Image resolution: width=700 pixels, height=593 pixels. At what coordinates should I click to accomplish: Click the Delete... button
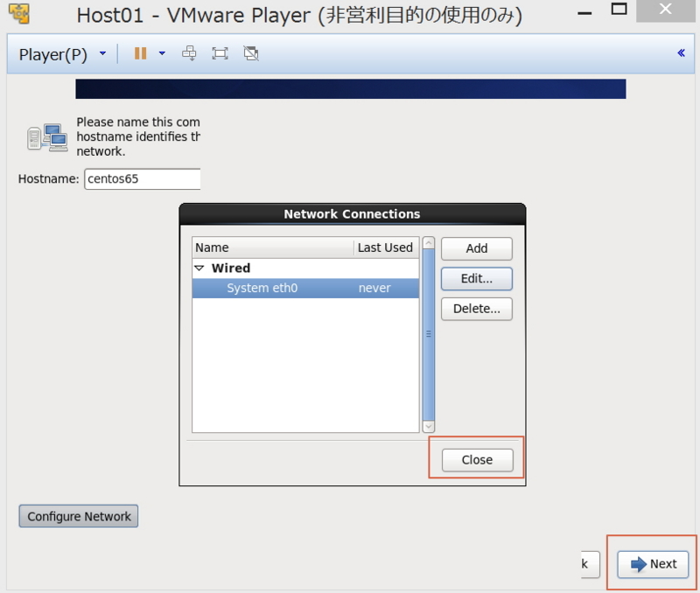click(477, 309)
